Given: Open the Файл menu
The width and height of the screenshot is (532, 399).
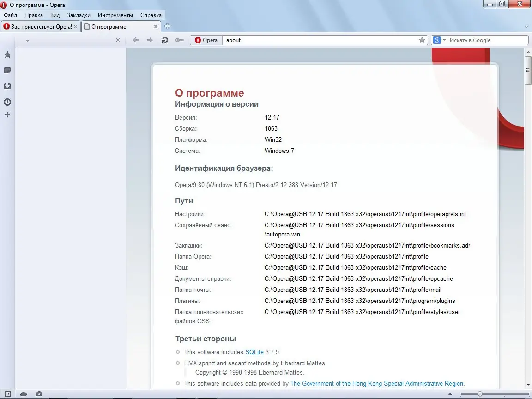Looking at the screenshot, I should click(x=11, y=15).
